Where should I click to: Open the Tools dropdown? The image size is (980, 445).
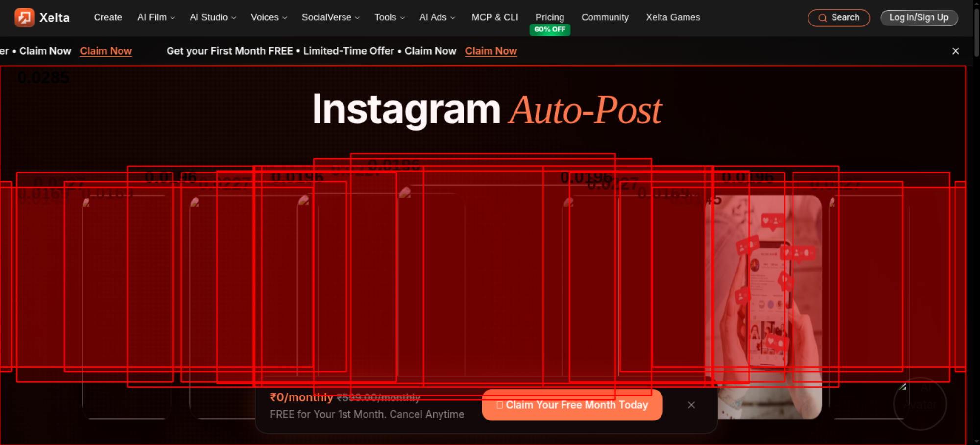(390, 17)
